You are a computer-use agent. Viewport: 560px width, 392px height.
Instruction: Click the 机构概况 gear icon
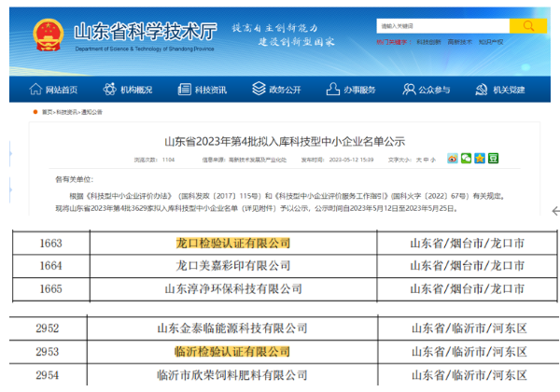(x=111, y=90)
